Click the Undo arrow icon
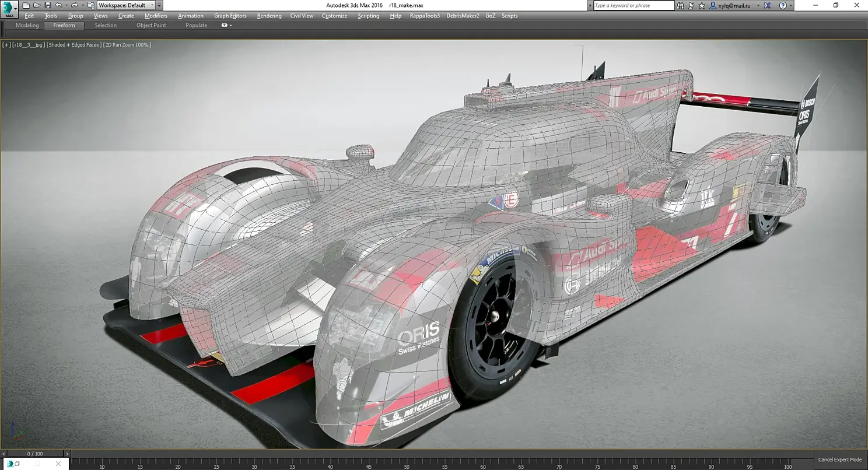 pos(58,5)
